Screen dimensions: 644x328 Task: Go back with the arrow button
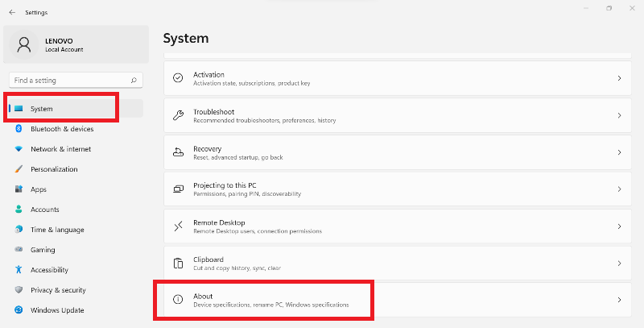12,12
